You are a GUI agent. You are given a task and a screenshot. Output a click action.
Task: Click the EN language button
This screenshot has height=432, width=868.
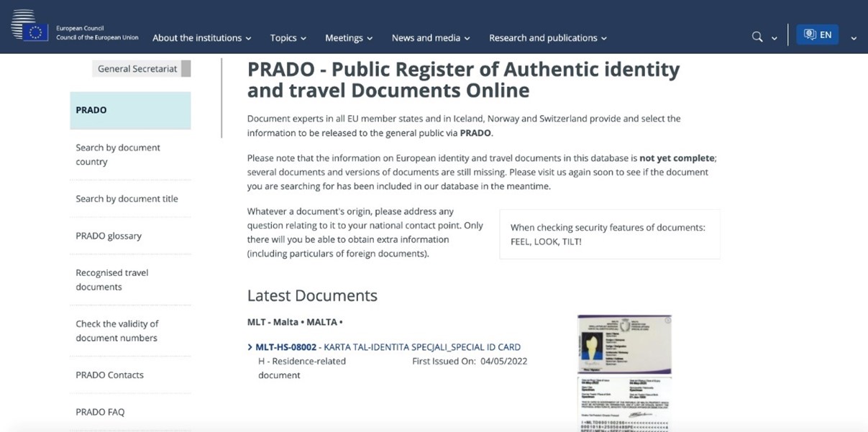817,35
